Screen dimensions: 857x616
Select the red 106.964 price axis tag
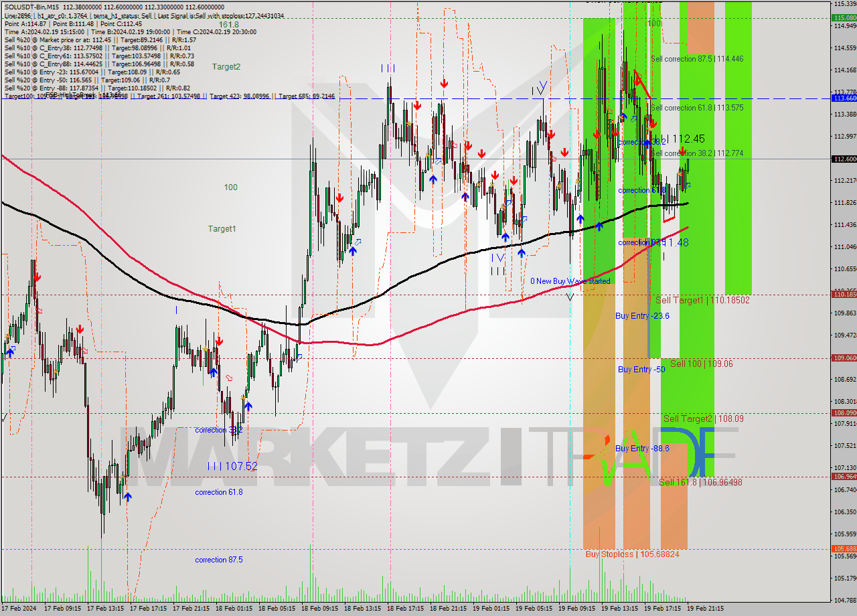tap(844, 476)
